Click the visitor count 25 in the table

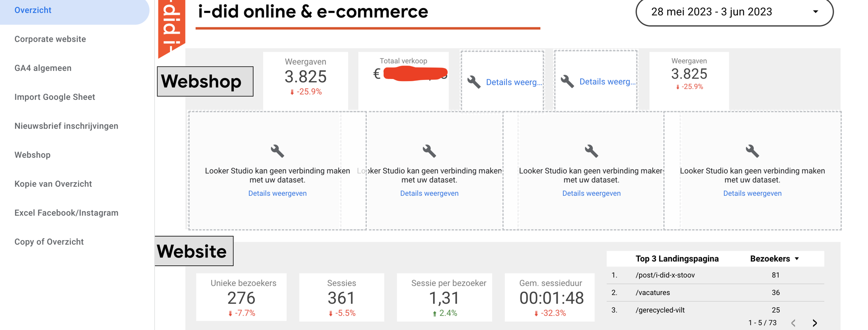pos(776,310)
